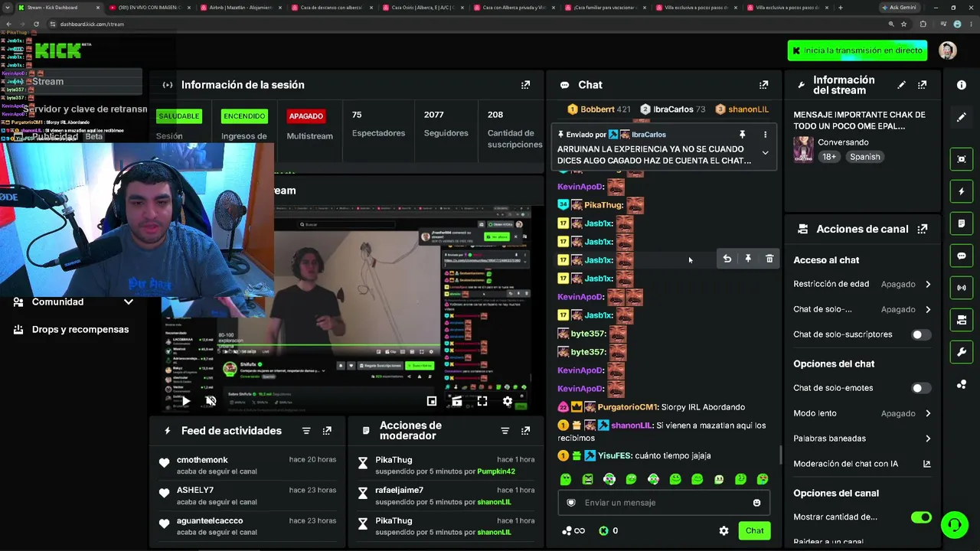Pop out the Chat panel

coord(763,85)
